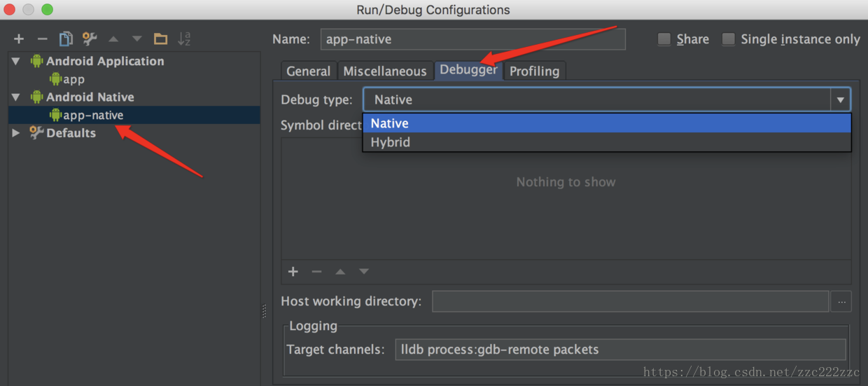Add new configuration with plus icon
868x386 pixels.
(19, 39)
